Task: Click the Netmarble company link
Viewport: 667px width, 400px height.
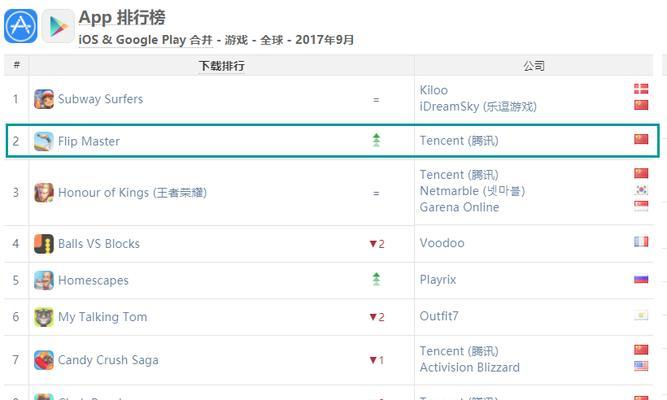Action: point(472,191)
